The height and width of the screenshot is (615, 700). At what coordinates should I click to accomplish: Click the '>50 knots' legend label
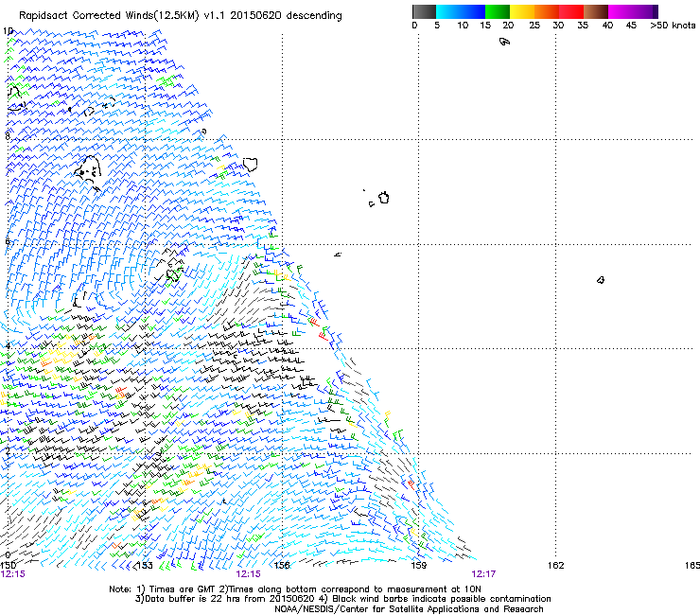673,26
